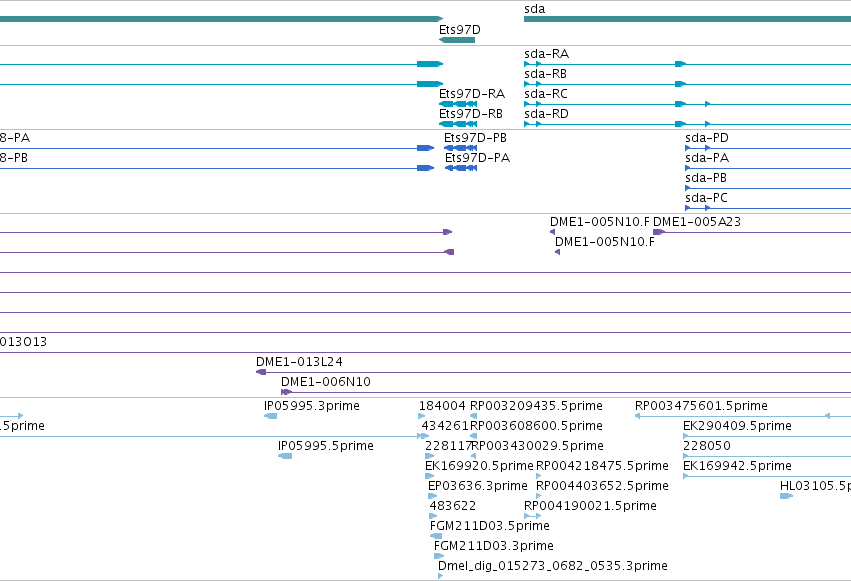Screen dimensions: 851x581
Task: Select the Ets97D-RA transcript label
Action: click(x=472, y=94)
